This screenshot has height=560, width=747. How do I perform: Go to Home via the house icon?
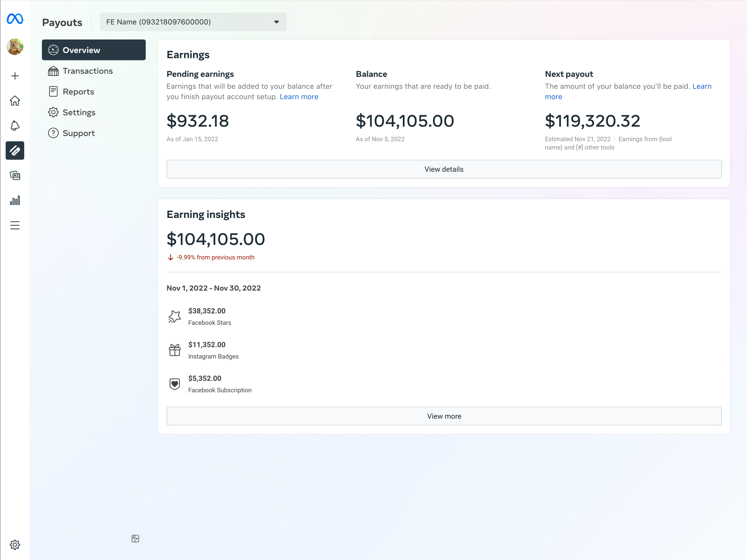15,101
